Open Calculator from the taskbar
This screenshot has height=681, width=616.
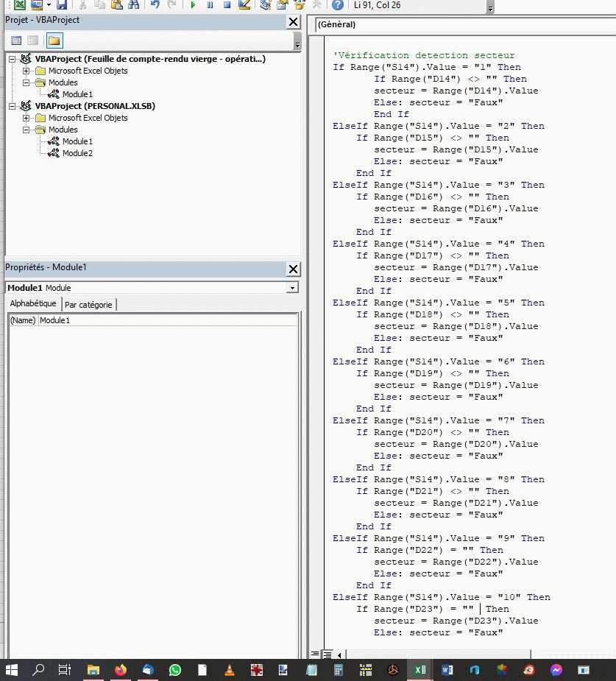pyautogui.click(x=339, y=670)
